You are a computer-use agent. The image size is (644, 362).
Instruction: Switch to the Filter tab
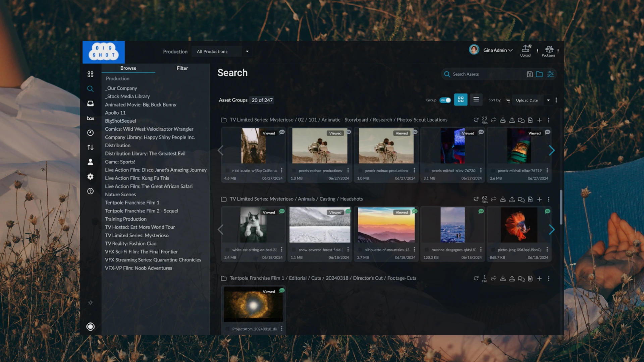(182, 68)
